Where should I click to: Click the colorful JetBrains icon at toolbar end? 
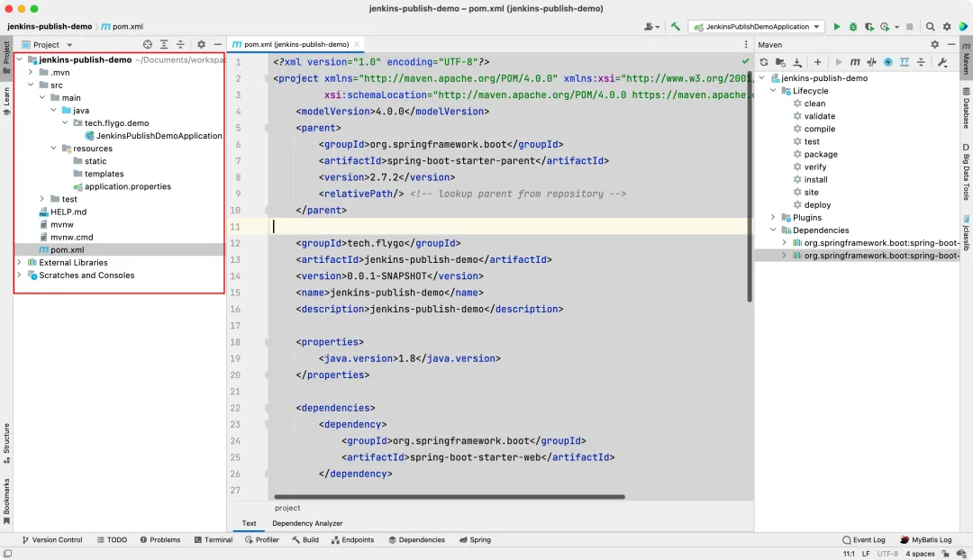(x=963, y=27)
